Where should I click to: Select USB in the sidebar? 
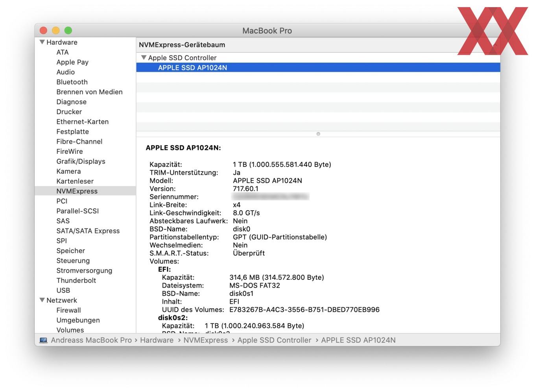click(x=63, y=290)
